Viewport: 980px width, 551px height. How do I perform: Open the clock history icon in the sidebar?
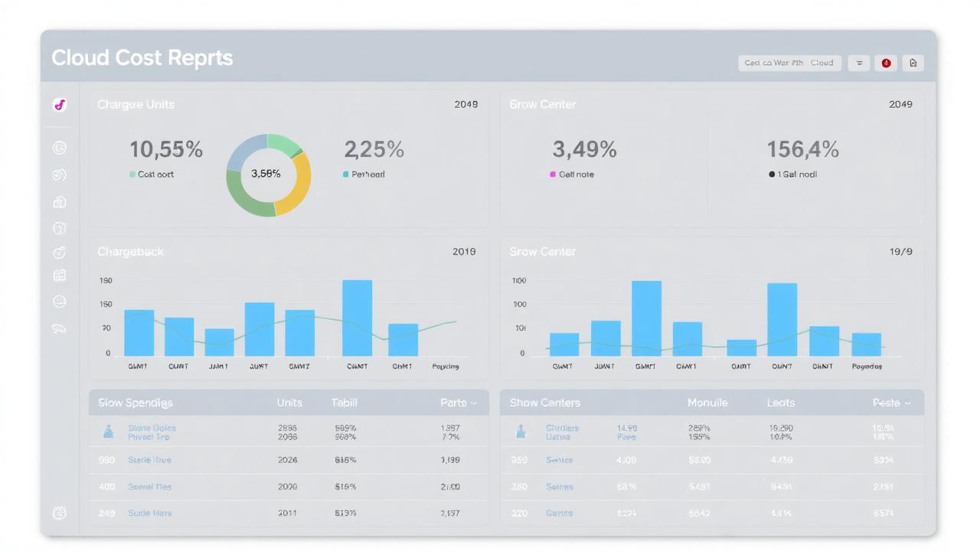pos(60,148)
